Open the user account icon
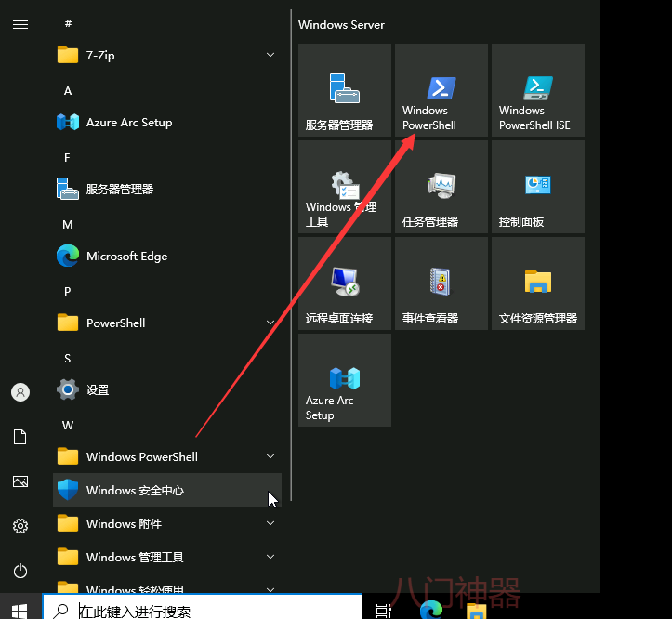The width and height of the screenshot is (672, 619). 20,392
